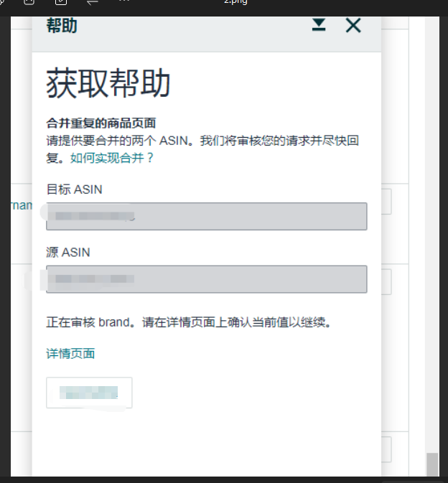This screenshot has width=448, height=483.
Task: Click background field at bottom right of panel
Action: [x=386, y=450]
